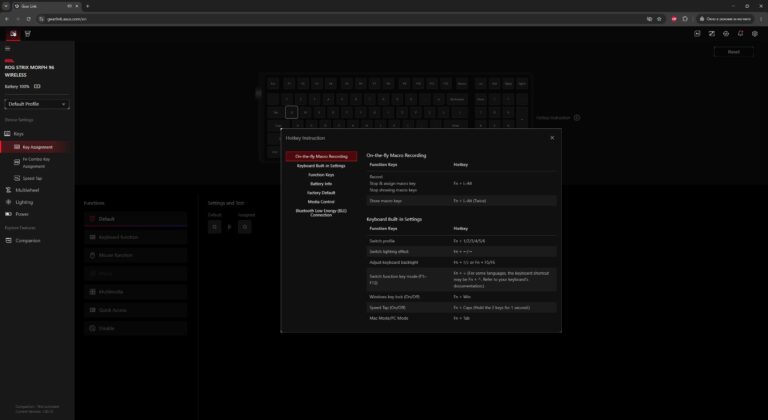Click the Esc key on the keyboard preview

(x=273, y=84)
